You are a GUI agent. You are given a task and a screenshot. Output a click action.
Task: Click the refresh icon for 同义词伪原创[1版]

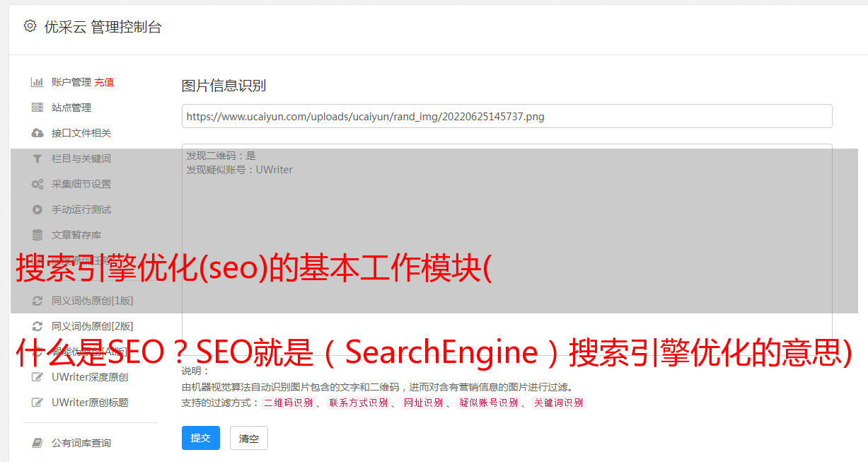click(x=37, y=301)
